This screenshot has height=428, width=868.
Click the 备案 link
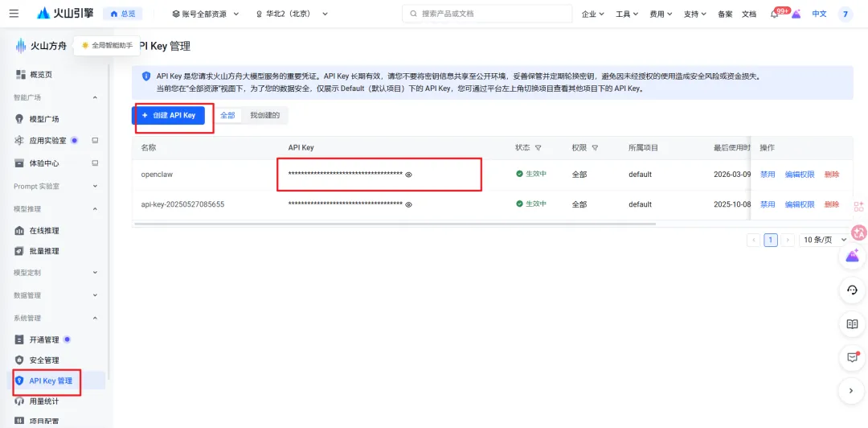click(725, 14)
